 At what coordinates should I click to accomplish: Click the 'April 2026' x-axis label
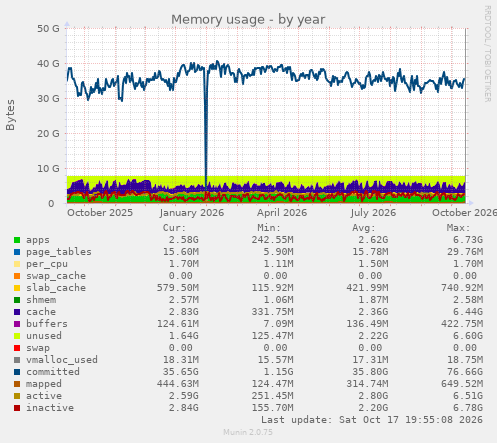click(x=282, y=213)
